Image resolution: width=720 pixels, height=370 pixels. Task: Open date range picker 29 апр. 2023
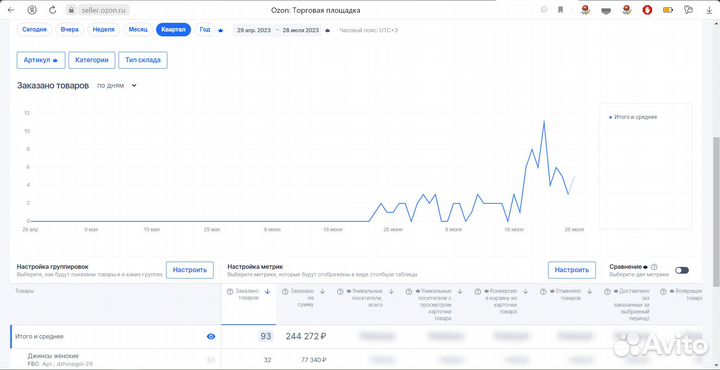point(253,30)
